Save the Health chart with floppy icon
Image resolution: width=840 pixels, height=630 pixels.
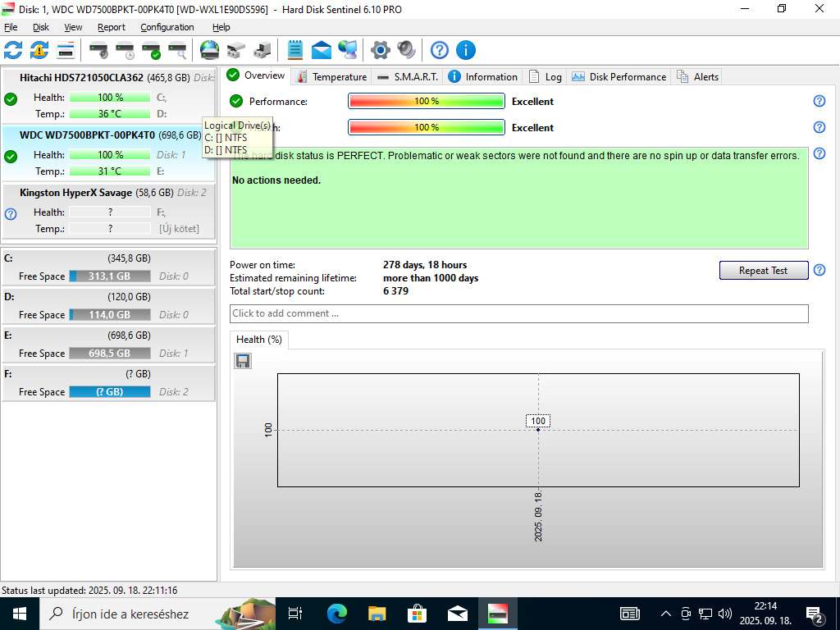(243, 361)
